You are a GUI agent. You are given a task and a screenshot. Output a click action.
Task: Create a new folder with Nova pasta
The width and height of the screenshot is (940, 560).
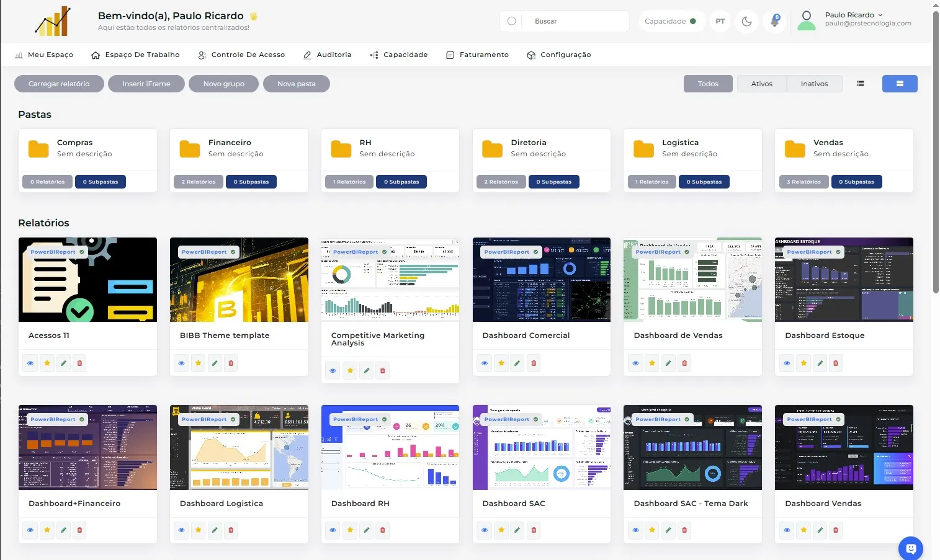pyautogui.click(x=297, y=84)
